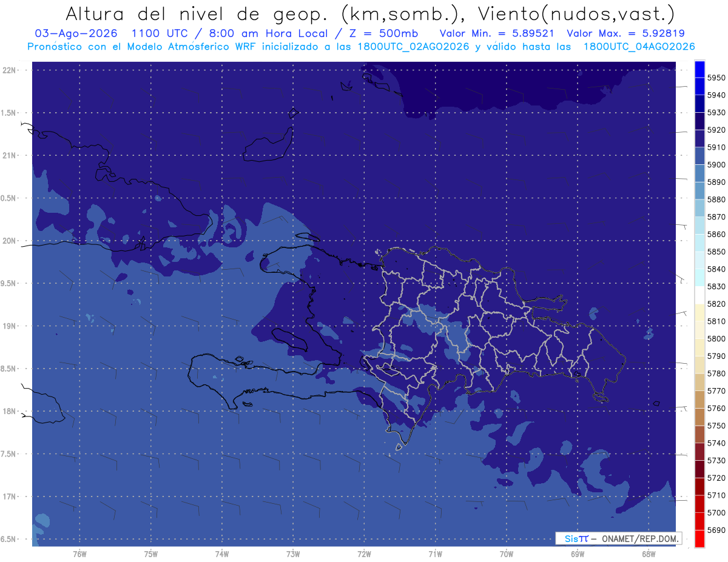Click the '76W' longitude label
The height and width of the screenshot is (562, 728).
[x=79, y=554]
